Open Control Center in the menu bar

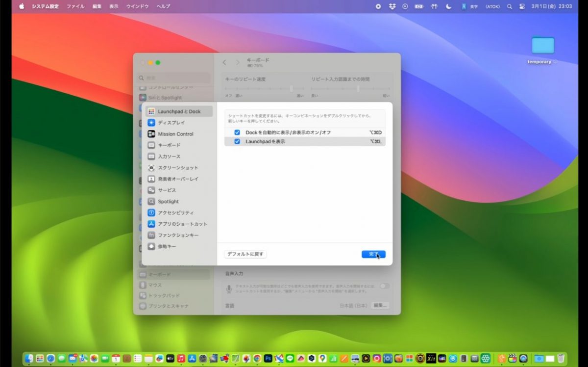coord(522,6)
